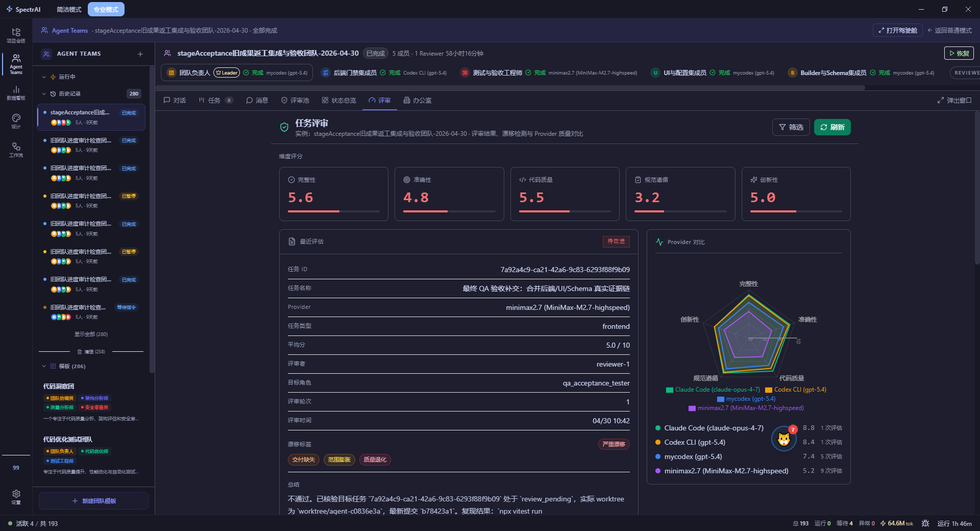Toggle mycodex legend in radar chart

[746, 399]
